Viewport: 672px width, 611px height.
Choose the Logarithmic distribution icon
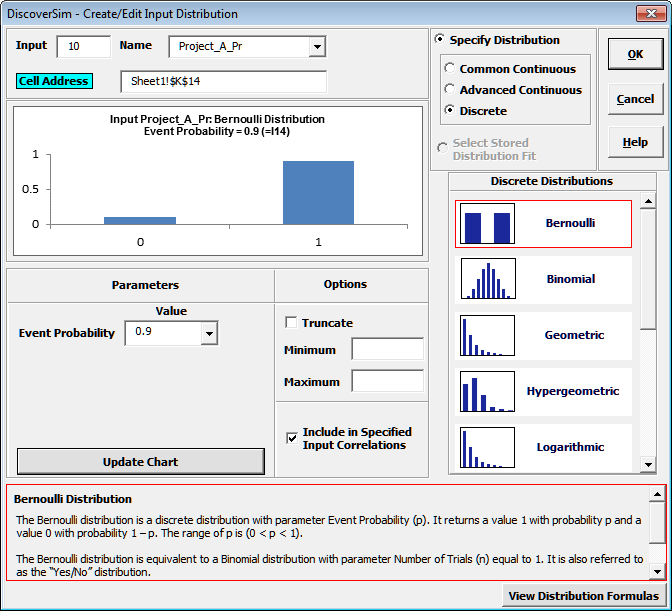[487, 447]
